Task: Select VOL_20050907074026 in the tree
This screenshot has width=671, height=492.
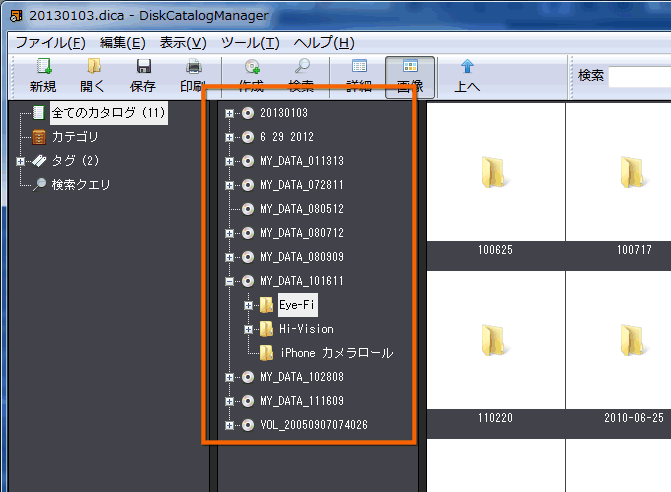Action: pyautogui.click(x=314, y=424)
